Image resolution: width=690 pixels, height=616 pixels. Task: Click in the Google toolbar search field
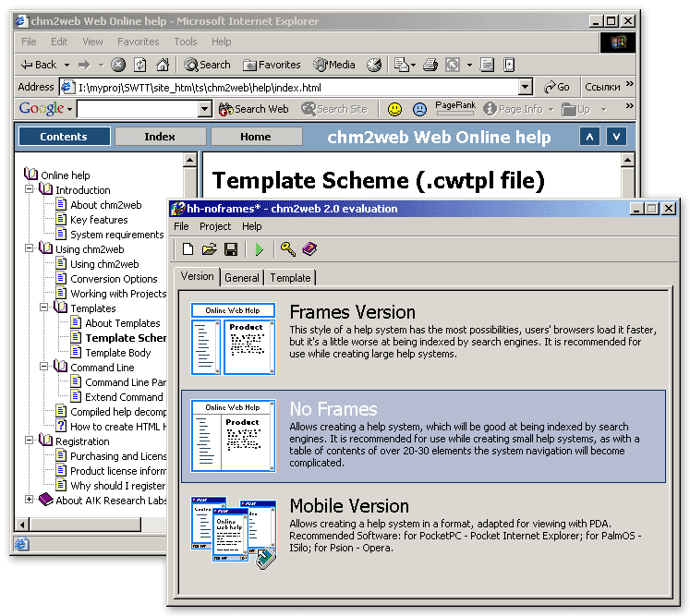pyautogui.click(x=138, y=109)
